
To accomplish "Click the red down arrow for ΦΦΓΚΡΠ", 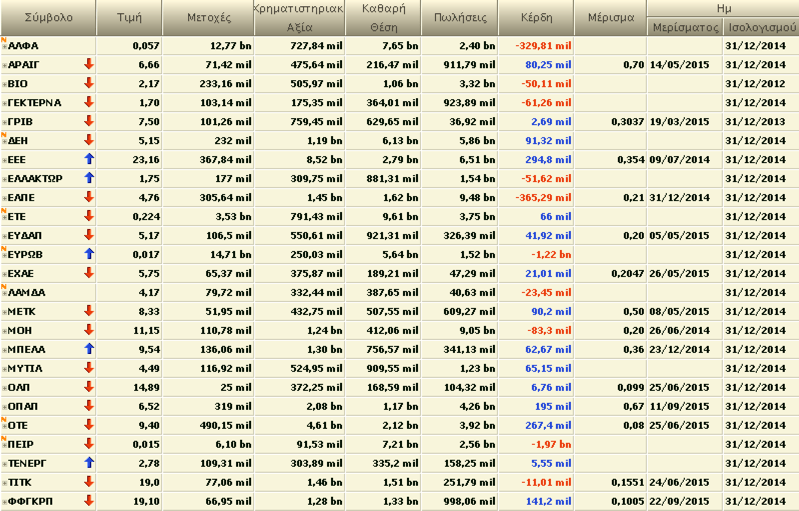I will pos(89,501).
